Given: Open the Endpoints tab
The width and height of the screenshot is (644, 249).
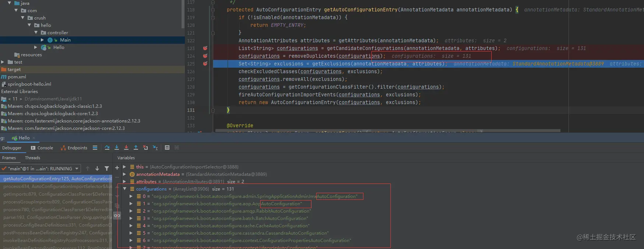Looking at the screenshot, I should click(x=74, y=148).
